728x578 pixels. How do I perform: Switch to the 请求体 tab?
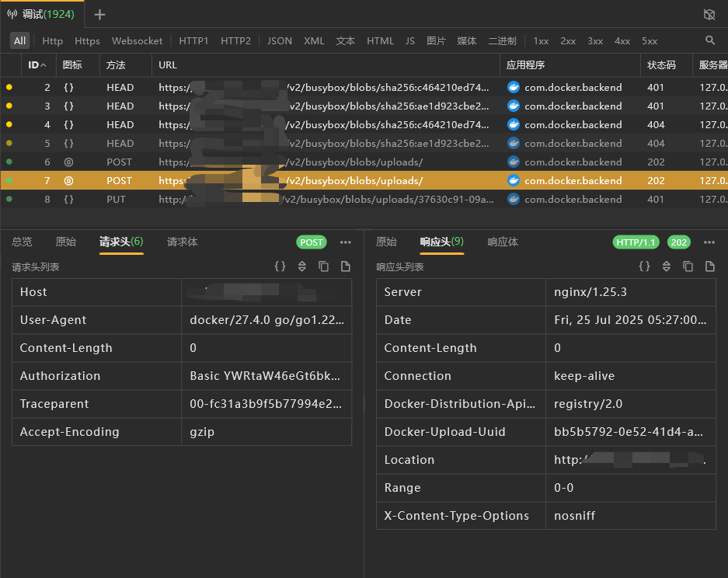click(x=183, y=242)
